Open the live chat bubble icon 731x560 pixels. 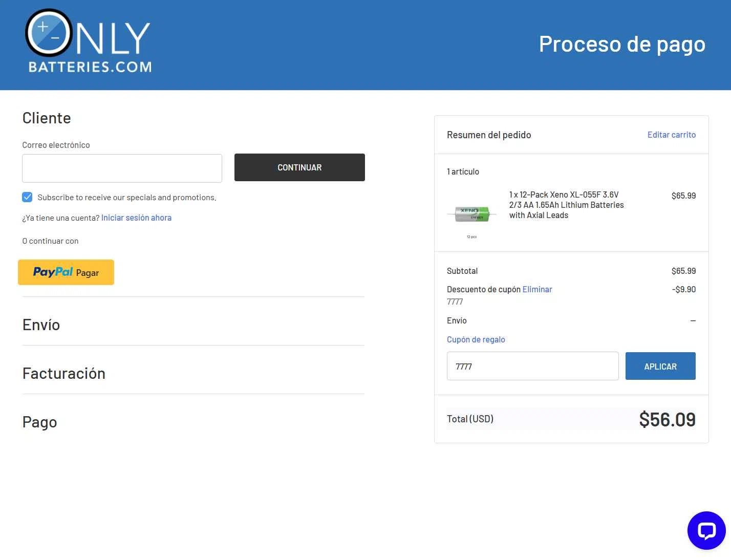[706, 530]
